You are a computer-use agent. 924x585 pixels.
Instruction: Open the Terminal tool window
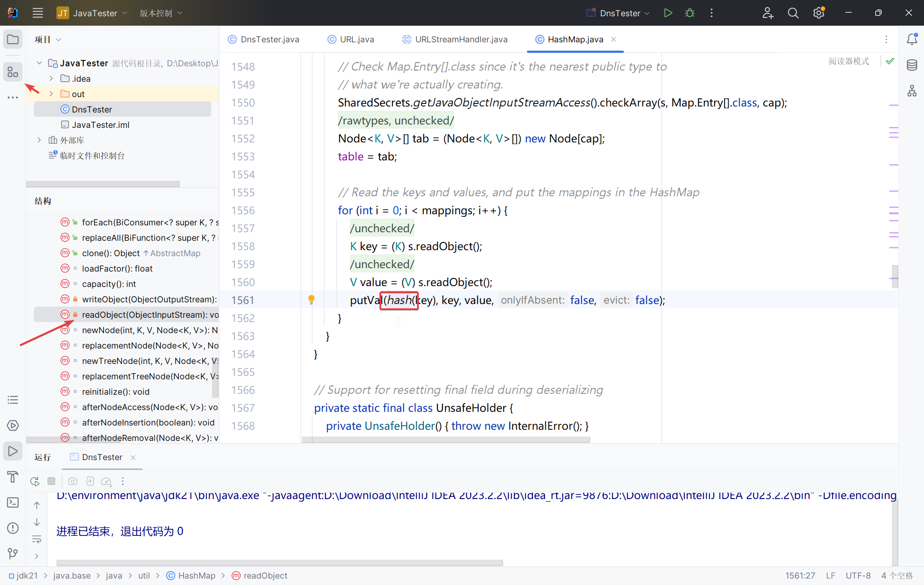tap(13, 502)
